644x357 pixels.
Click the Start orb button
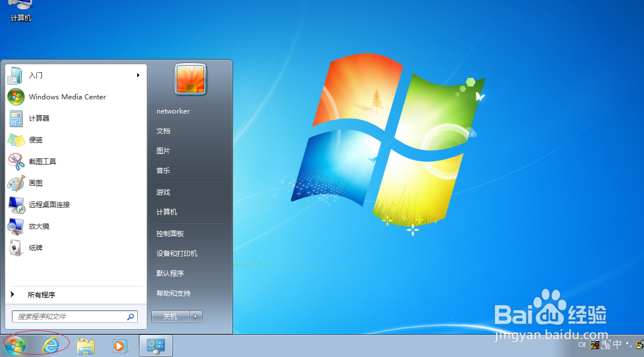pos(15,345)
